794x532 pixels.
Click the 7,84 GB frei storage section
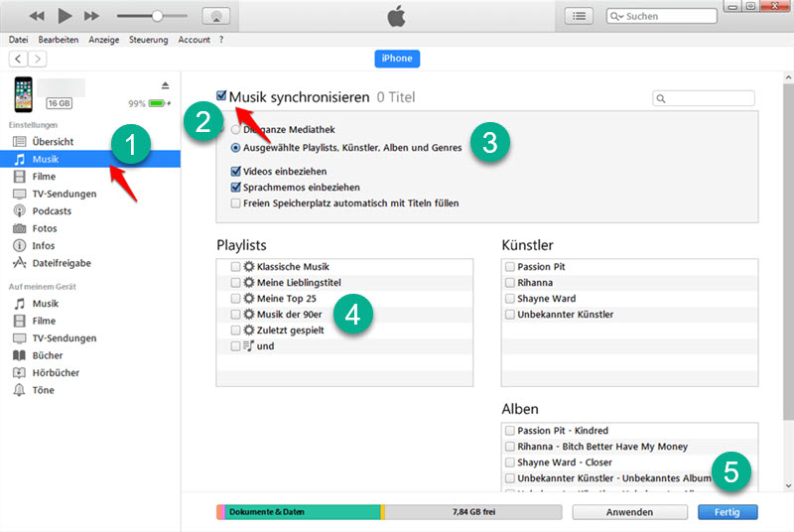point(473,512)
